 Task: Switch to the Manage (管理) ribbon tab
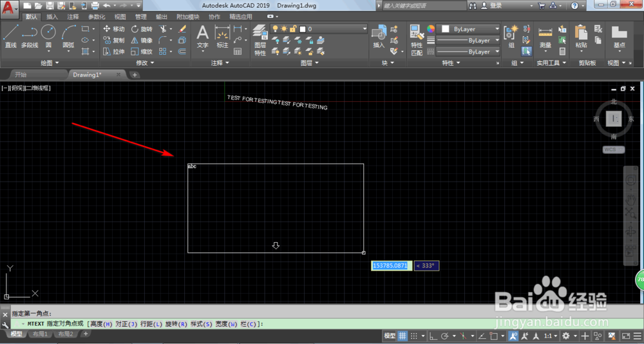click(x=141, y=17)
